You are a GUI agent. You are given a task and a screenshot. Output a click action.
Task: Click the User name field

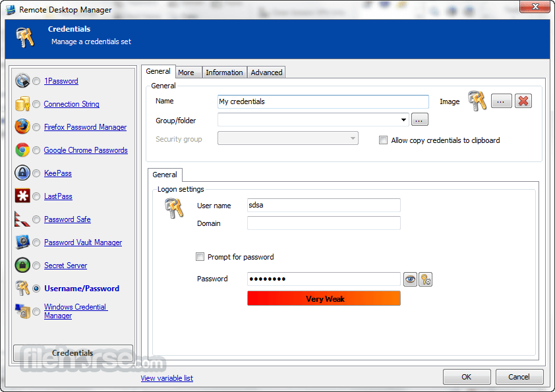tap(324, 205)
